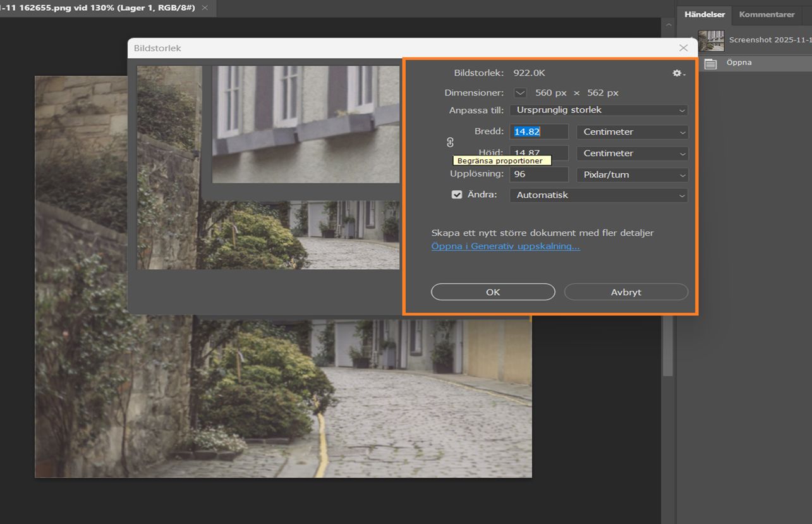Switch to the Kommentarer tab
Viewport: 812px width, 524px height.
tap(767, 15)
